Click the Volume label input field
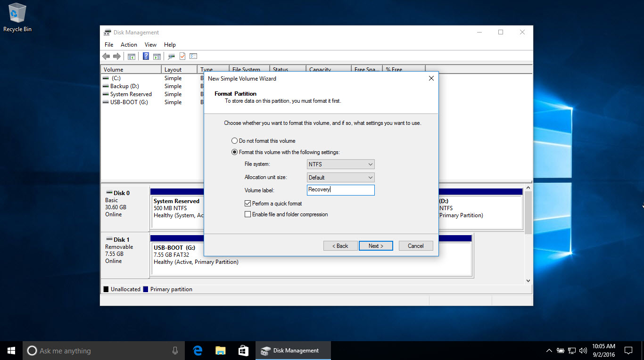Image resolution: width=644 pixels, height=360 pixels. pyautogui.click(x=340, y=190)
